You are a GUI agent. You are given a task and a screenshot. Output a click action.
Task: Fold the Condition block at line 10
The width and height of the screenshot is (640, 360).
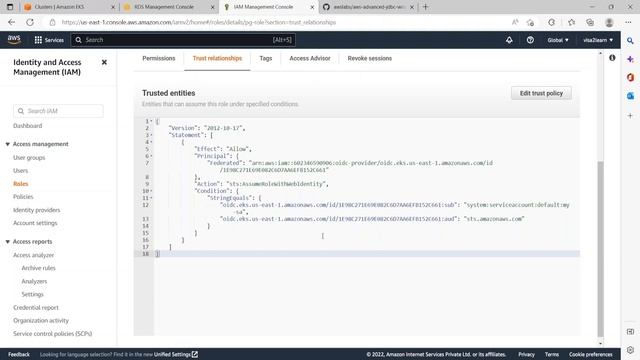(151, 191)
